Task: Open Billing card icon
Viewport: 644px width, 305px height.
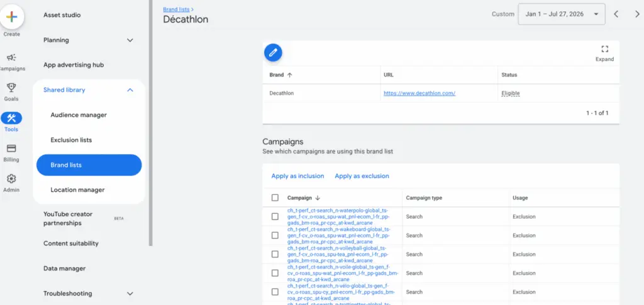Action: click(11, 148)
